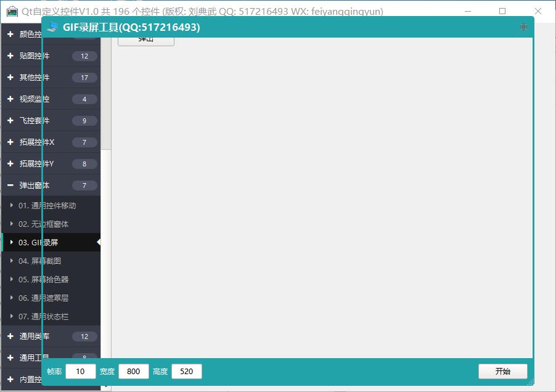The image size is (556, 392).
Task: Click the GIF recorder close icon
Action: (523, 27)
